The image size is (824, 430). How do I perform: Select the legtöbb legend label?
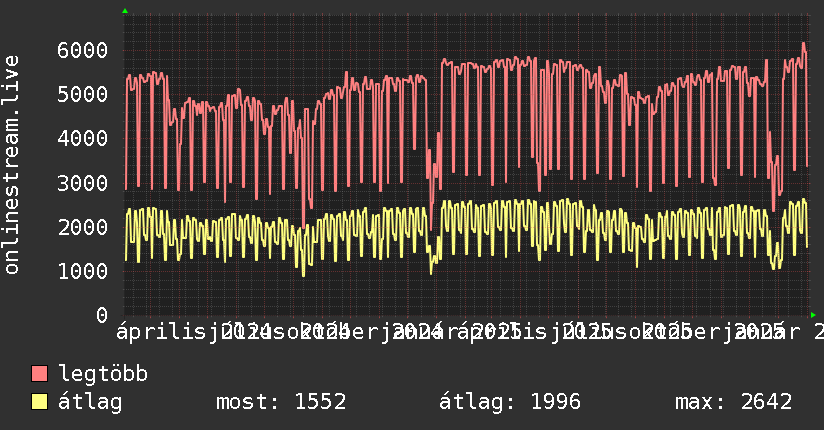tap(103, 374)
